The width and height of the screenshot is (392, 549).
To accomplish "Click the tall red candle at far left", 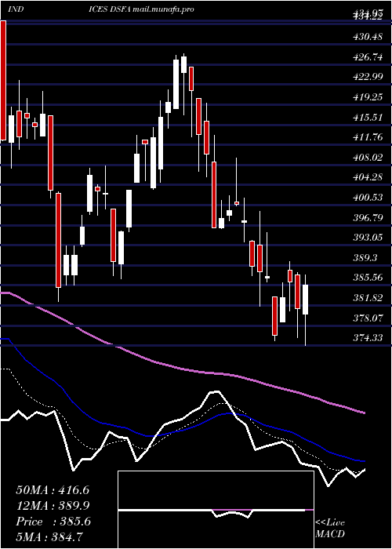I will tap(3, 81).
